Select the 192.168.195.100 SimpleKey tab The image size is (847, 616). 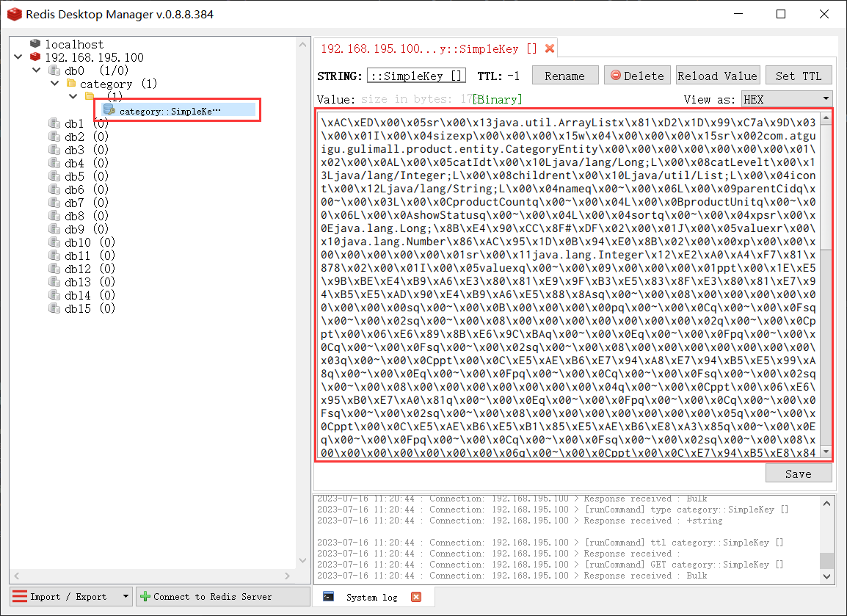click(429, 49)
